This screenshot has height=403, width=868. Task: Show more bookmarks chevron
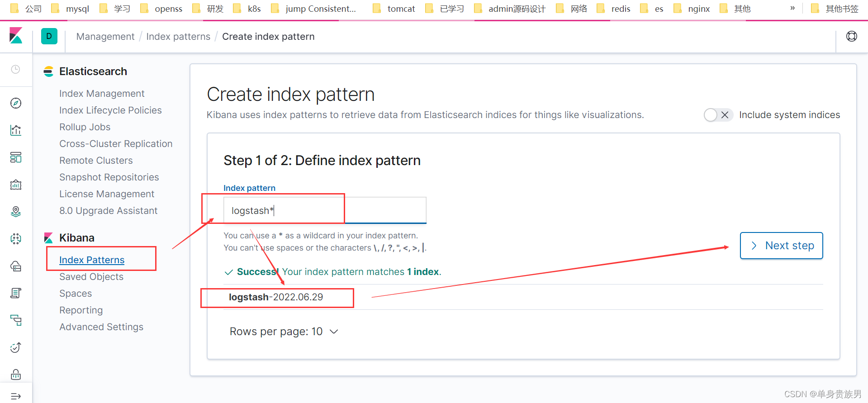tap(792, 8)
